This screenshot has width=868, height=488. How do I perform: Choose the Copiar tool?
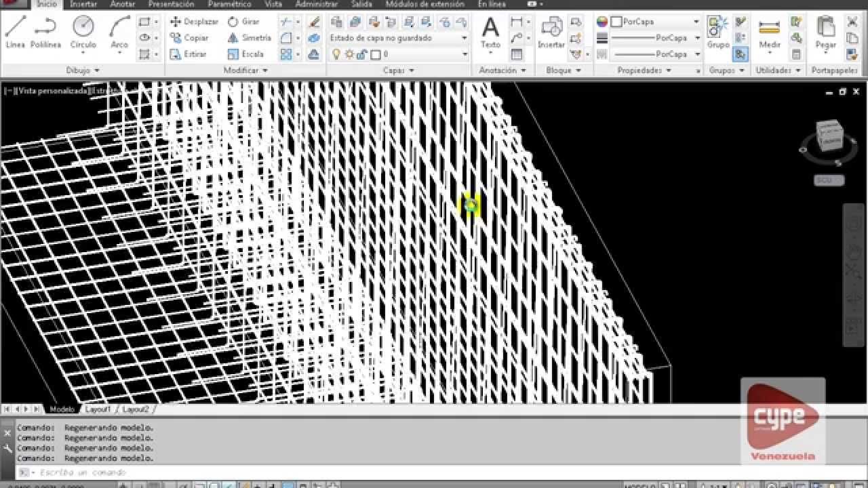click(189, 38)
